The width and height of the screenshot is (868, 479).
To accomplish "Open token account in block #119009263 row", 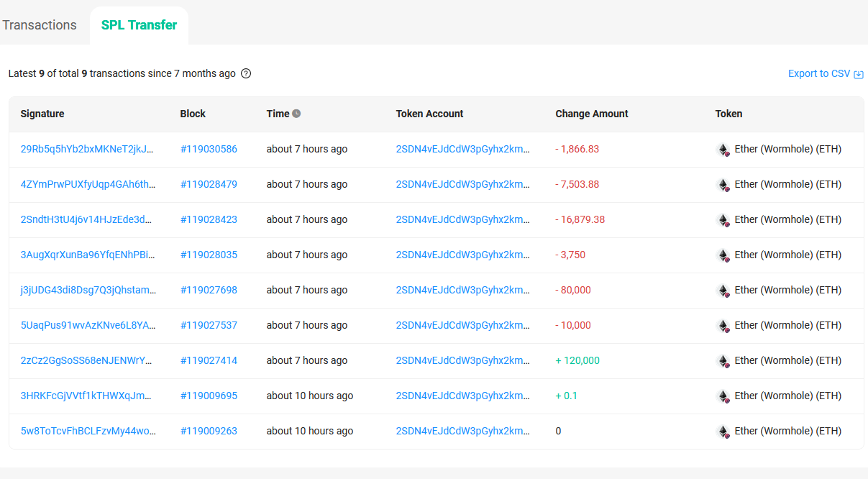I will (x=463, y=431).
